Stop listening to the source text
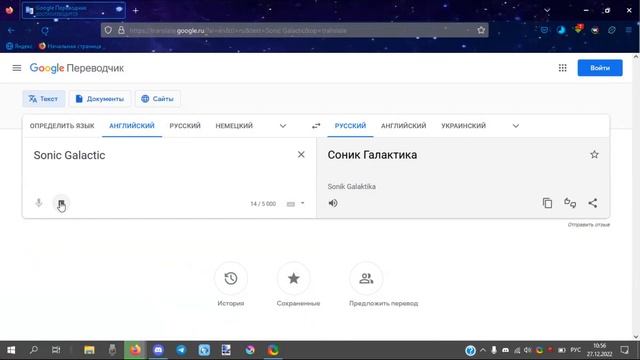The width and height of the screenshot is (640, 360). [61, 203]
